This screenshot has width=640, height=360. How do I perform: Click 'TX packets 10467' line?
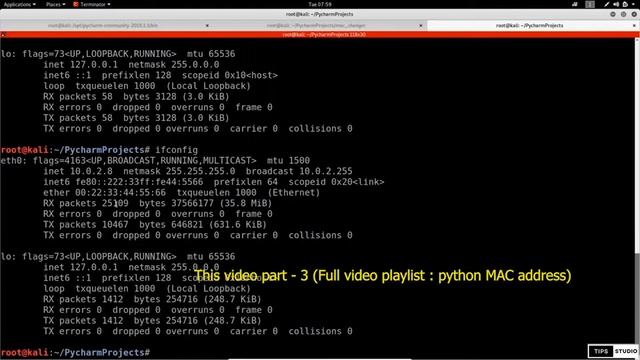point(155,224)
